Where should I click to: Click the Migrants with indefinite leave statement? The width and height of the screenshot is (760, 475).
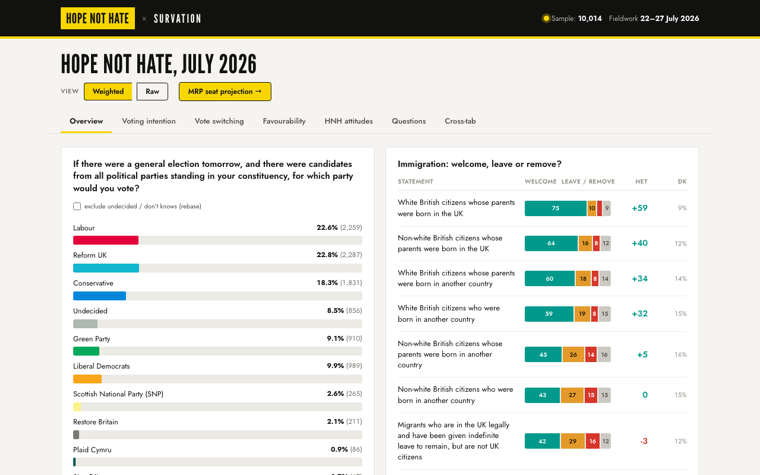pyautogui.click(x=454, y=441)
